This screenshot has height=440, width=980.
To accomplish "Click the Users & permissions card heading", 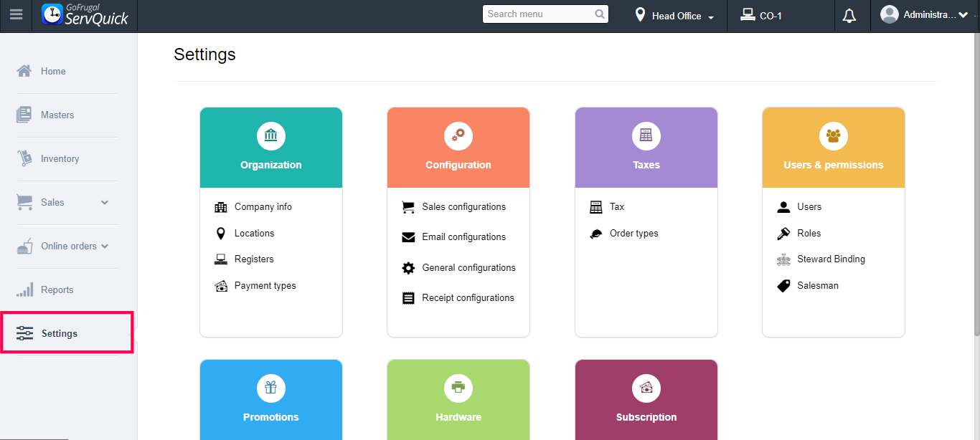I will (x=834, y=165).
